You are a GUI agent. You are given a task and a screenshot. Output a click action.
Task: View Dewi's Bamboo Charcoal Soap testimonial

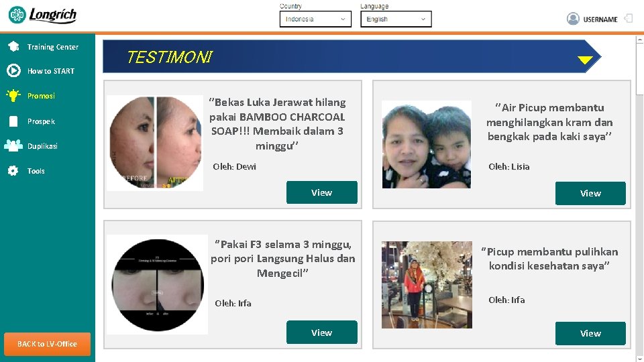coord(321,192)
